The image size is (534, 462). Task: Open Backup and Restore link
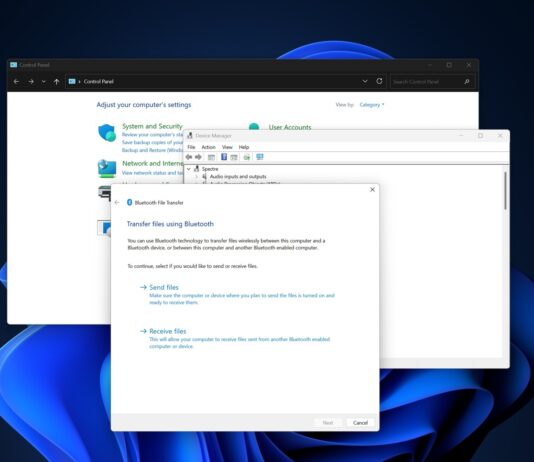[153, 150]
